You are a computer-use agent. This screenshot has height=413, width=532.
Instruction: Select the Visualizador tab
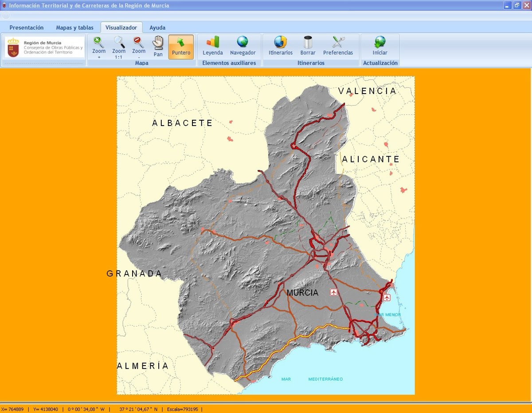click(121, 28)
